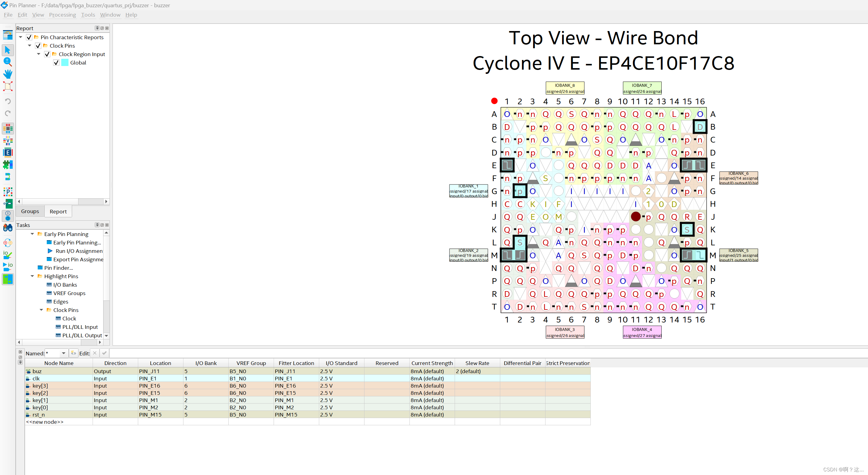Open the Window menu
The image size is (868, 475).
pos(110,15)
